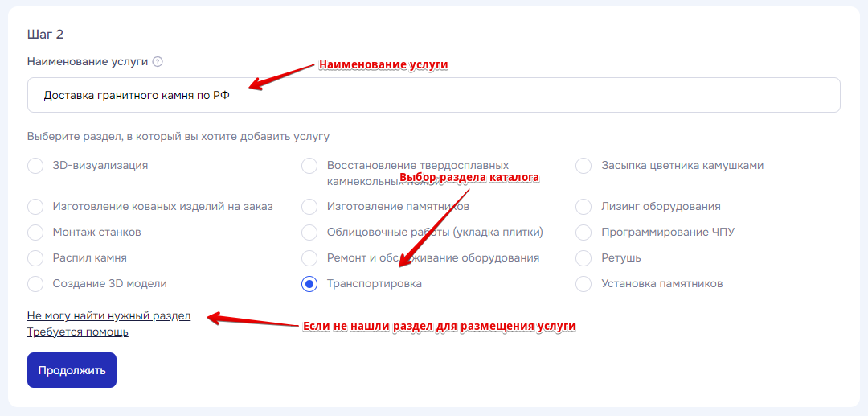The width and height of the screenshot is (868, 416).
Task: Select Ремонт и обслуживание оборудования radio
Action: pyautogui.click(x=309, y=258)
